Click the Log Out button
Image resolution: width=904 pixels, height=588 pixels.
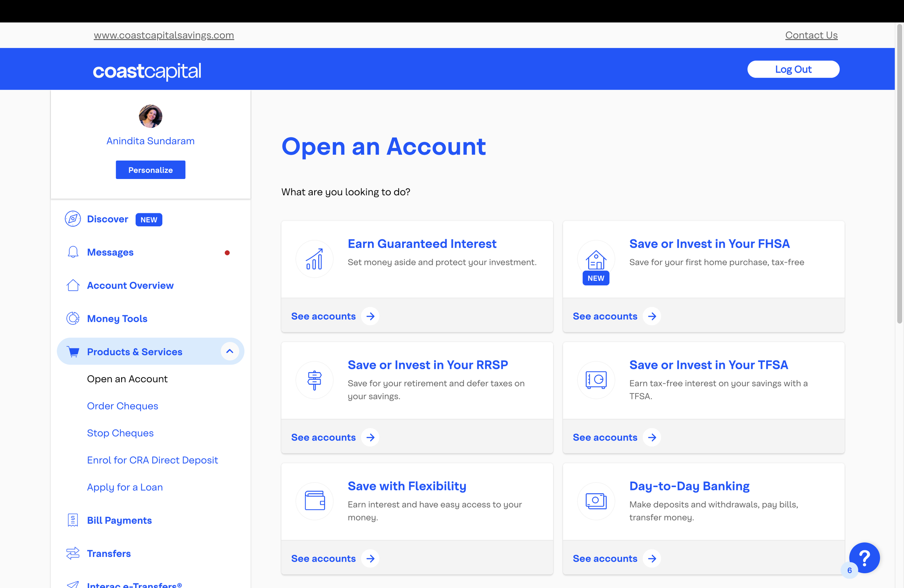pos(793,69)
